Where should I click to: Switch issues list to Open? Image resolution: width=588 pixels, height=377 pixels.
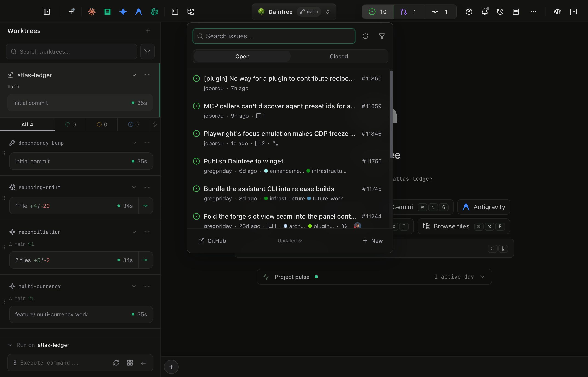242,57
